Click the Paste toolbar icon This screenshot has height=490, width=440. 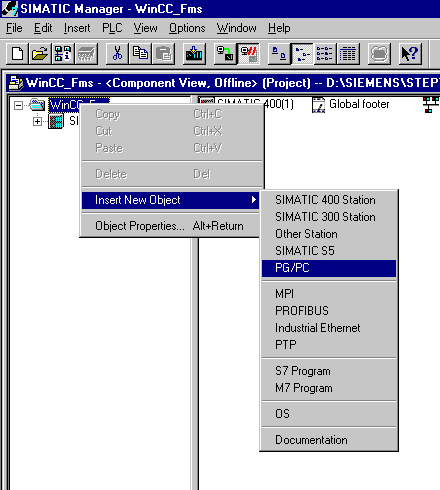163,54
